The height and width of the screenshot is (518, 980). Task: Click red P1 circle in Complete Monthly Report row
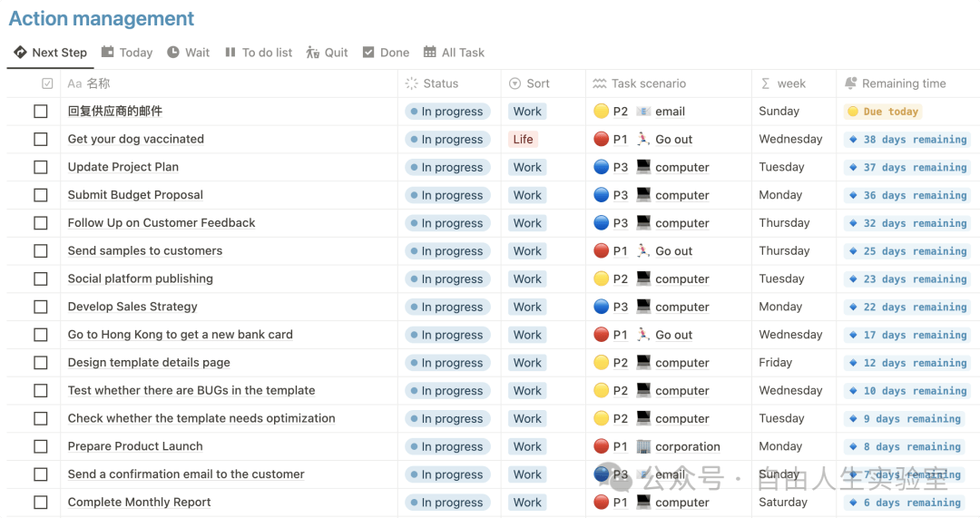point(601,502)
